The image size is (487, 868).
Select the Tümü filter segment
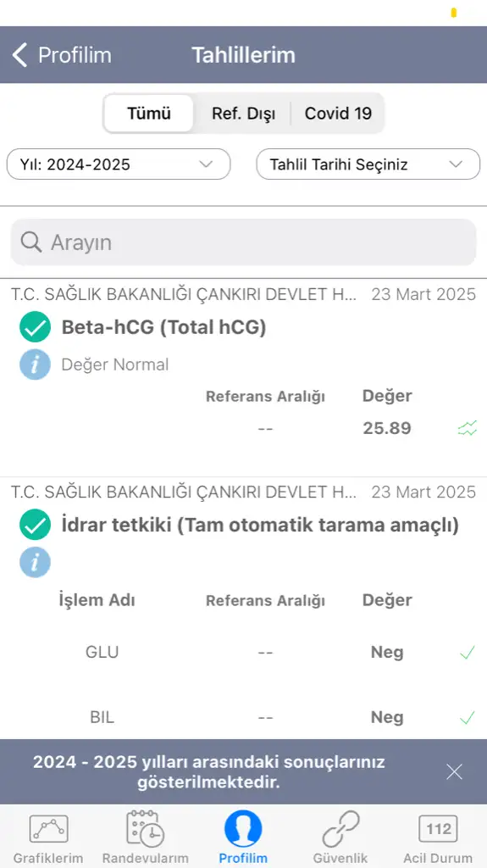[149, 114]
